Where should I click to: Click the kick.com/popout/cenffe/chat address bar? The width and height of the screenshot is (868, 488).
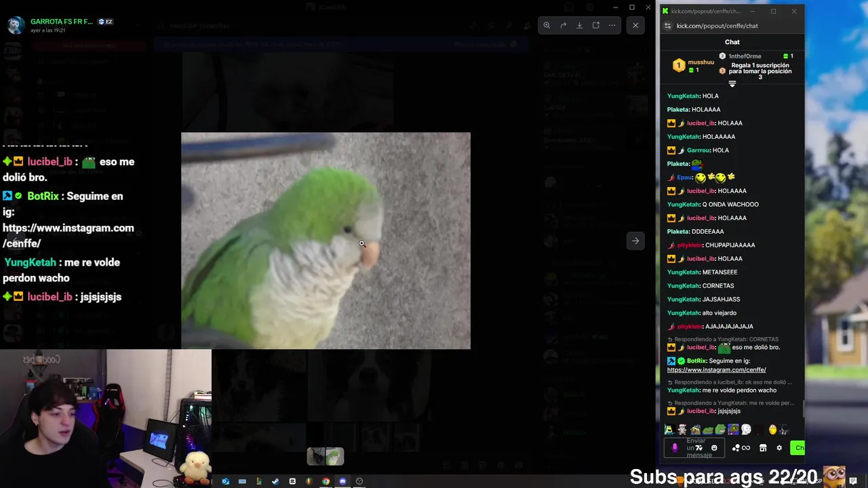(x=717, y=26)
